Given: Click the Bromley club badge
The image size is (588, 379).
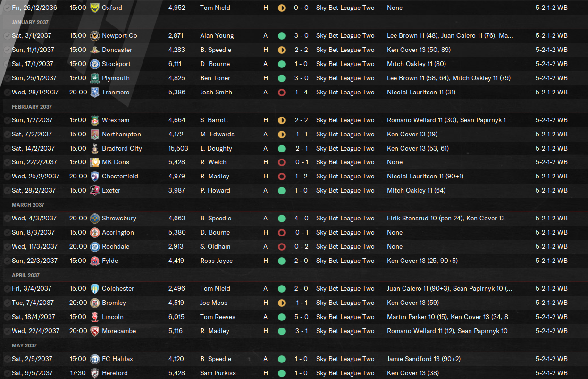Looking at the screenshot, I should coord(95,303).
